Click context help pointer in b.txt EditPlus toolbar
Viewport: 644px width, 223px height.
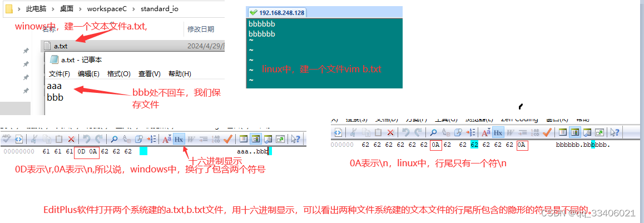[615, 133]
